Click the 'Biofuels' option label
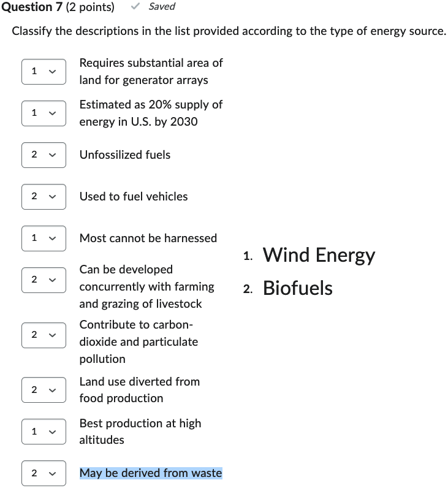Screen dimensions: 448x488 (x=298, y=288)
